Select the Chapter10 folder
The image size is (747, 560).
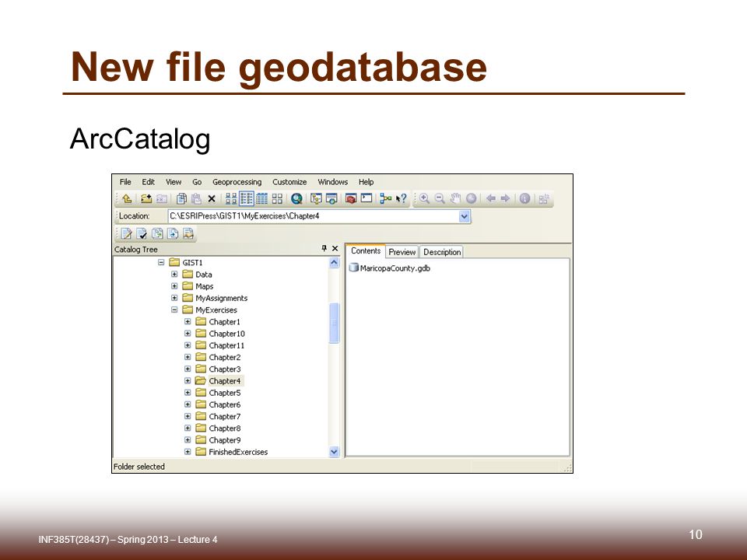pyautogui.click(x=226, y=334)
